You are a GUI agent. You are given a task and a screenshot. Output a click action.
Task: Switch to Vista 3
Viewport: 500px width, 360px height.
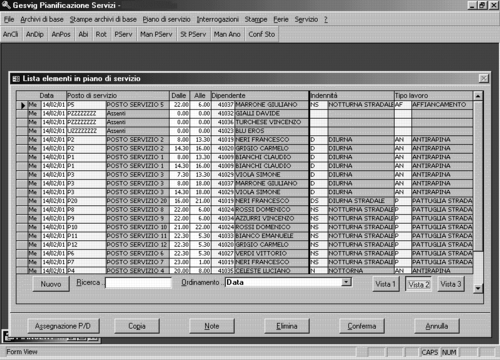click(451, 284)
